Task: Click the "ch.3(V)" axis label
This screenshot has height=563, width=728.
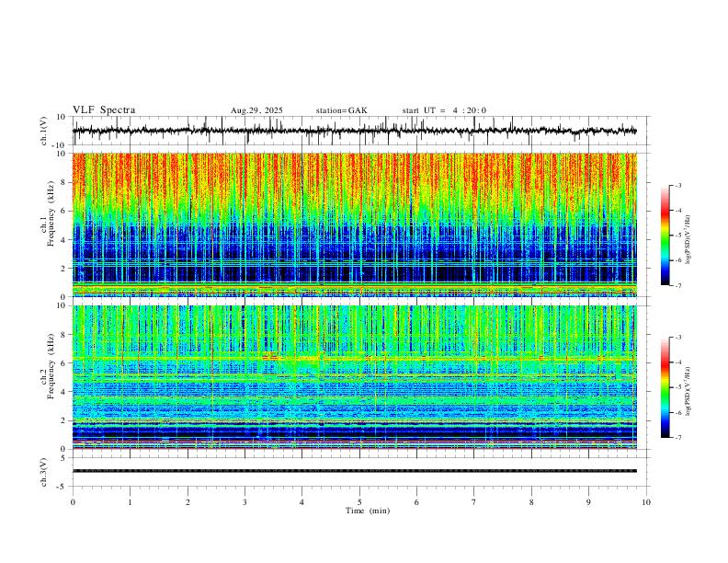Action: (x=44, y=473)
